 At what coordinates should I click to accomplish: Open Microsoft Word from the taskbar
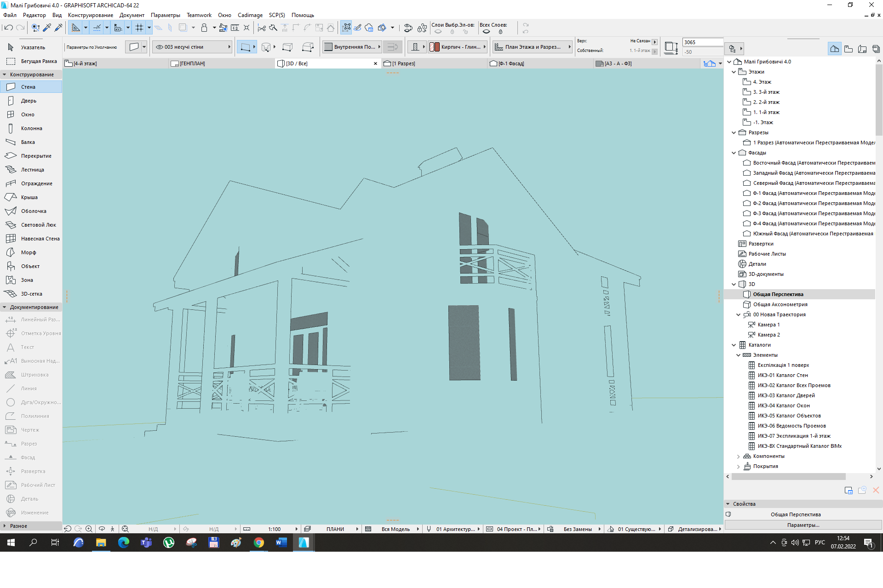coord(281,543)
